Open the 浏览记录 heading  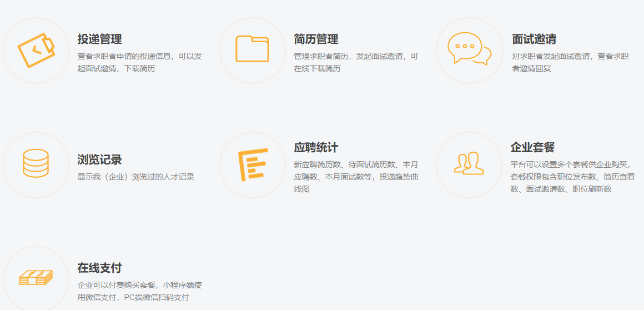pyautogui.click(x=100, y=159)
